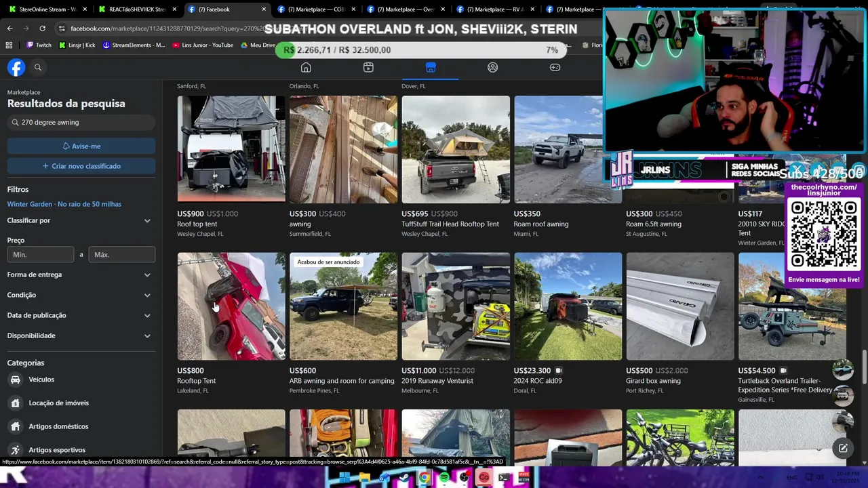This screenshot has width=868, height=488.
Task: Click the Min. price field
Action: pos(41,254)
